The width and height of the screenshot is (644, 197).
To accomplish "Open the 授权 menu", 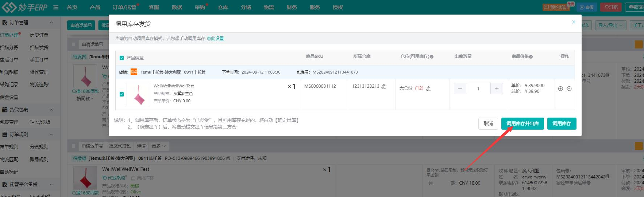I will coord(338,7).
